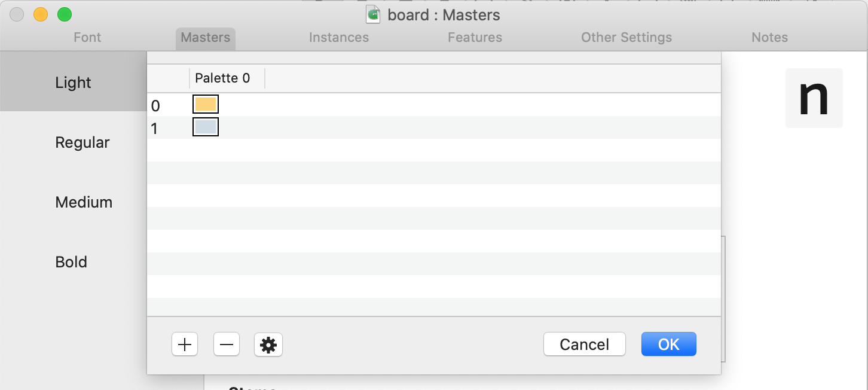Select the Light master in sidebar

pos(73,83)
